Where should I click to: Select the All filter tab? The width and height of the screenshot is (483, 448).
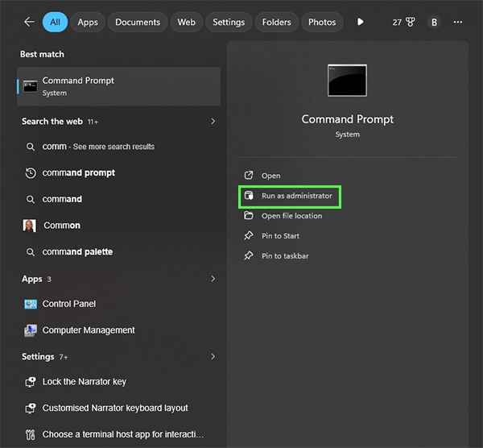[x=55, y=23]
